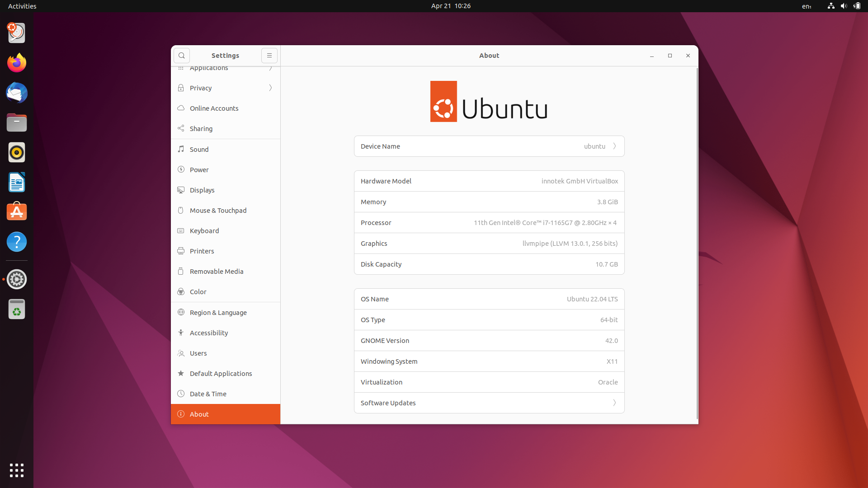Open the volume system tray indicator
Viewport: 868px width, 488px height.
[x=844, y=6]
